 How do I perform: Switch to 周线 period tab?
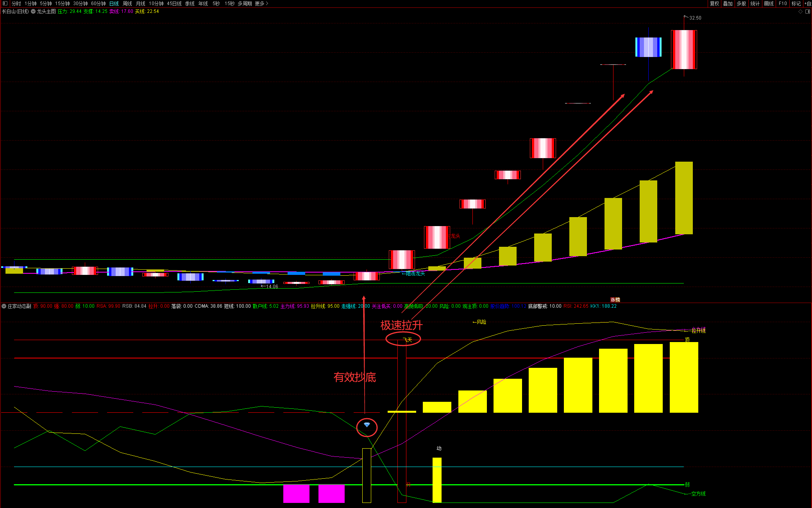(127, 4)
